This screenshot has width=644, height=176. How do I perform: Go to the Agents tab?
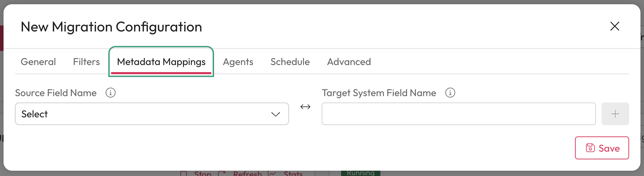coord(238,62)
